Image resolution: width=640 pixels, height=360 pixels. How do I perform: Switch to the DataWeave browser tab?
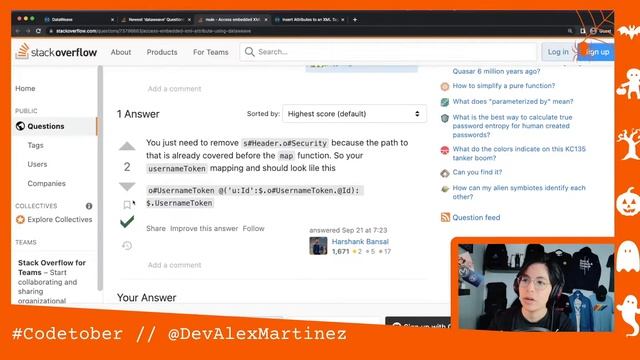[78, 19]
